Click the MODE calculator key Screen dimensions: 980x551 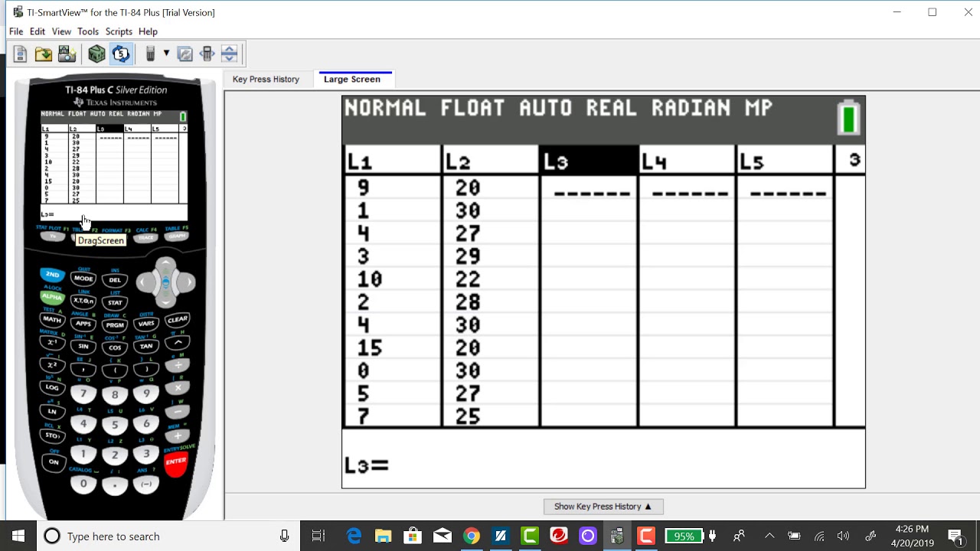(83, 279)
